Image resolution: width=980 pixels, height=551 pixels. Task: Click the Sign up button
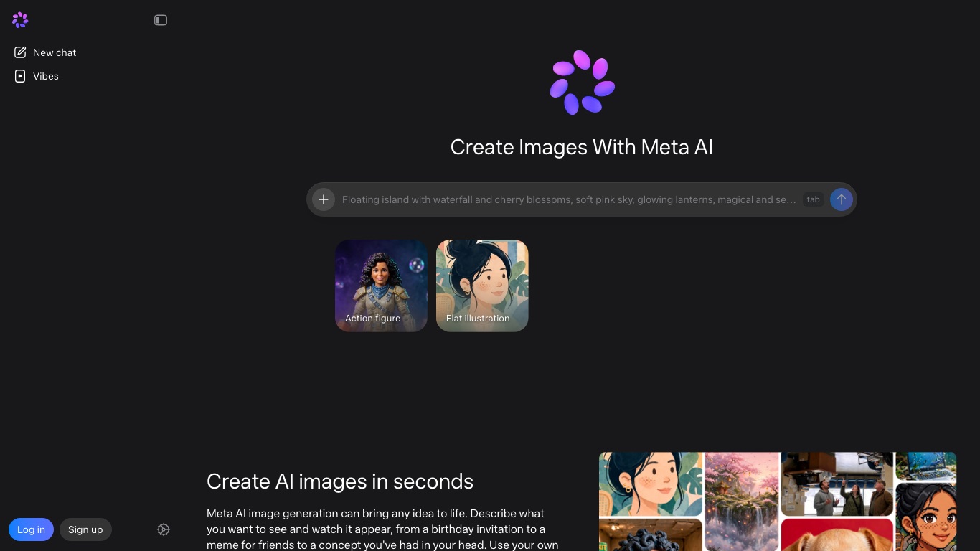tap(85, 529)
